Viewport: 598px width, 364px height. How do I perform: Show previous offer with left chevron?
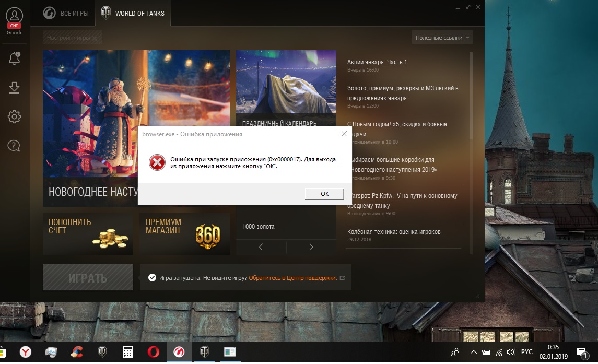tap(261, 247)
